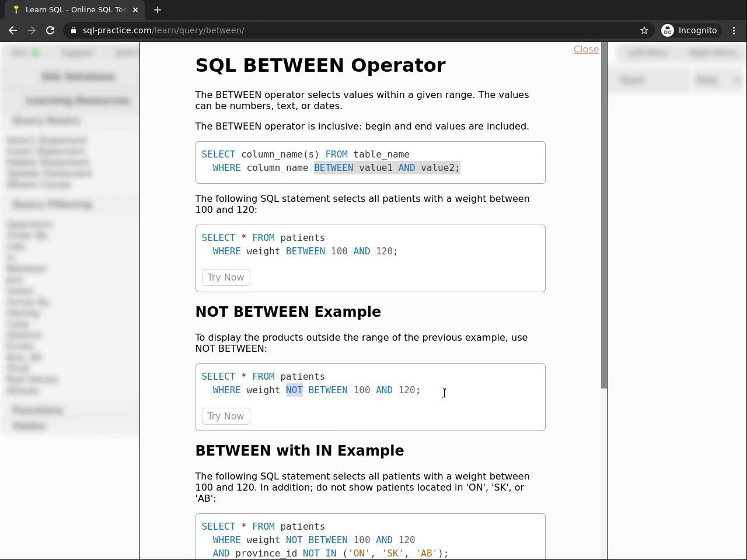Image resolution: width=747 pixels, height=560 pixels.
Task: View site info via the lock icon
Action: pyautogui.click(x=74, y=30)
